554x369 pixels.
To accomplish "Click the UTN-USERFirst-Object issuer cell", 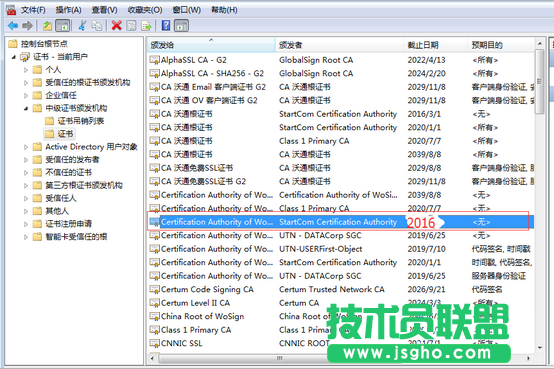I will click(x=320, y=249).
